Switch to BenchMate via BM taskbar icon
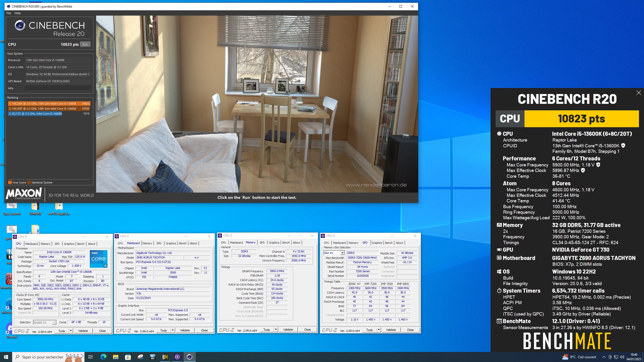The width and height of the screenshot is (644, 362). [x=165, y=357]
